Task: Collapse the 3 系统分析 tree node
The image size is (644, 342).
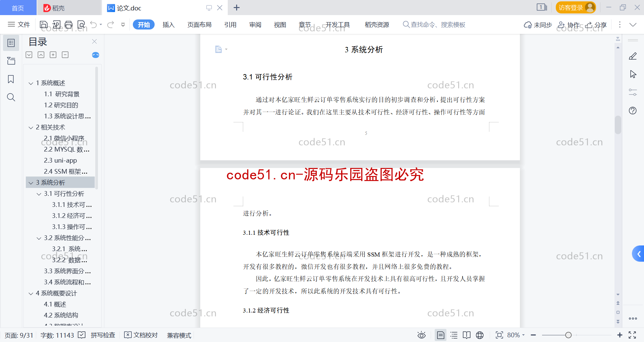Action: click(x=31, y=183)
